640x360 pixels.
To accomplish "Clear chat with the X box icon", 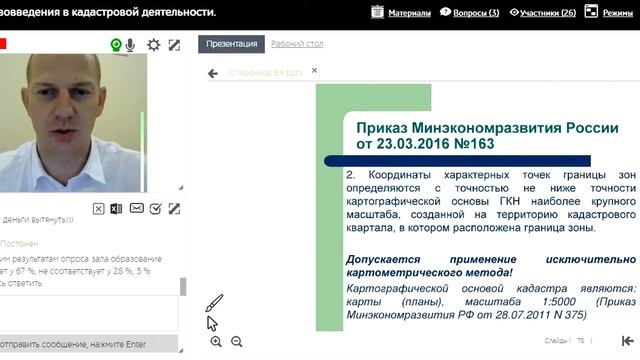I will 98,209.
